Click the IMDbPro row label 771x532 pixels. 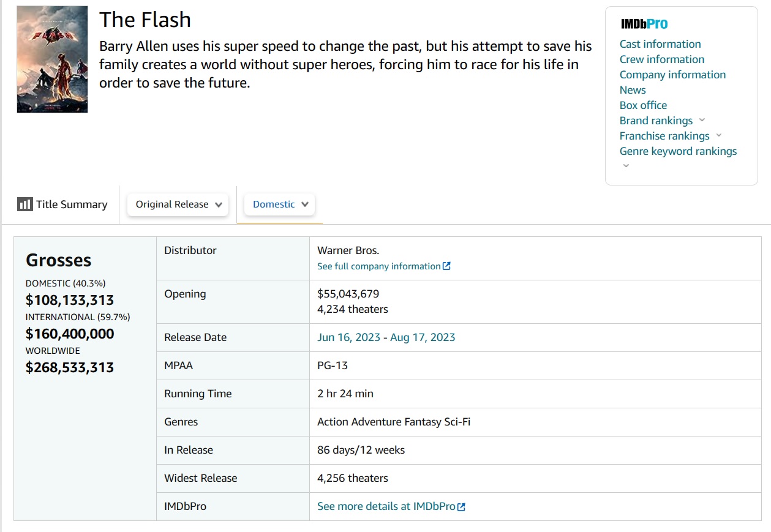pyautogui.click(x=186, y=506)
